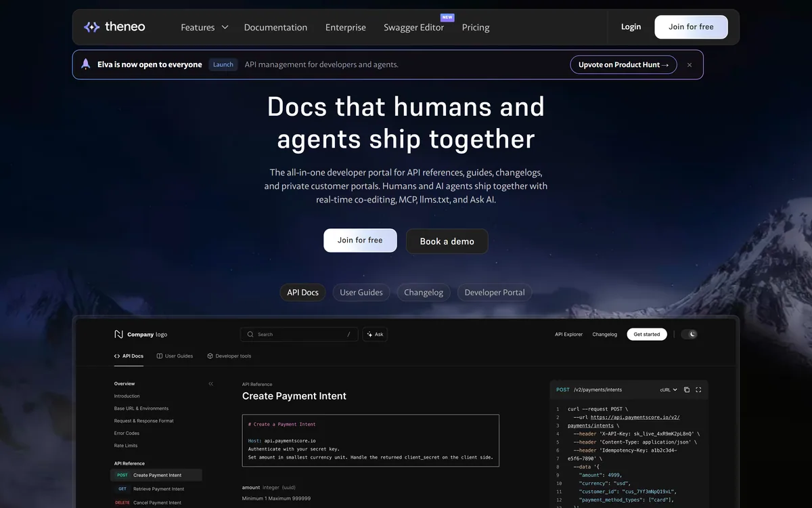
Task: Open Rate Limits in sidebar
Action: 126,446
